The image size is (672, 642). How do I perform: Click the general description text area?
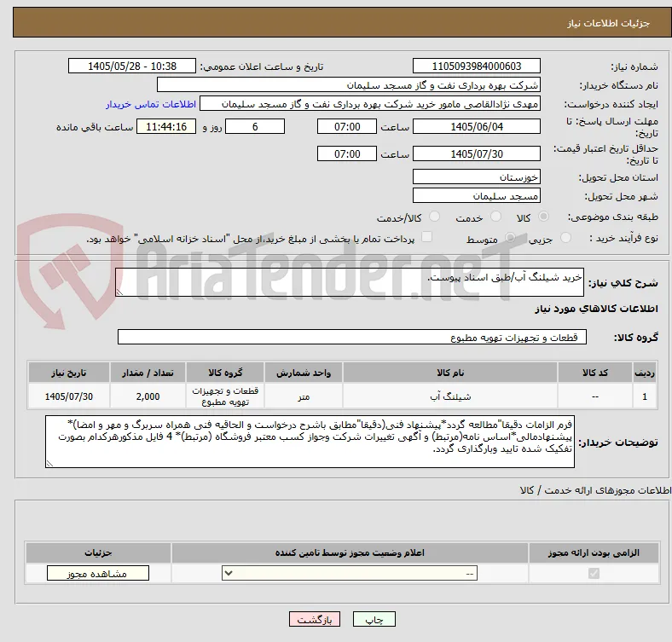(x=350, y=282)
